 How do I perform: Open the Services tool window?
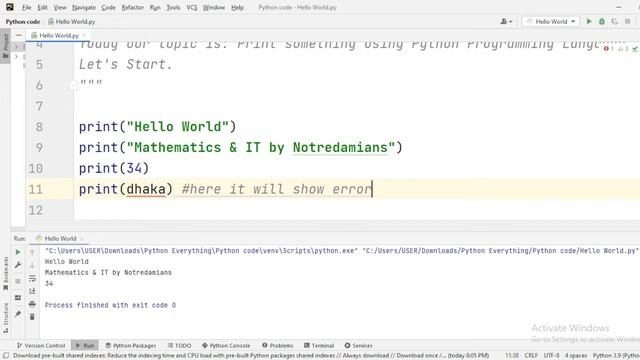(x=358, y=345)
